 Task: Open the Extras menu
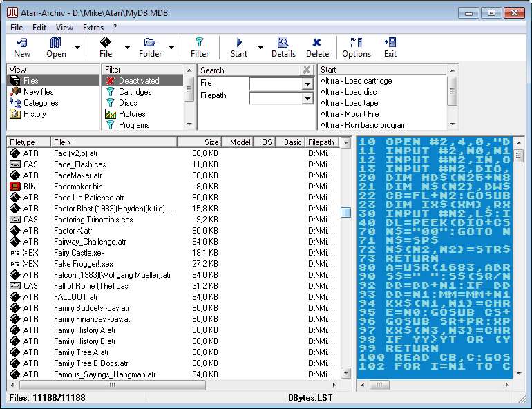93,28
